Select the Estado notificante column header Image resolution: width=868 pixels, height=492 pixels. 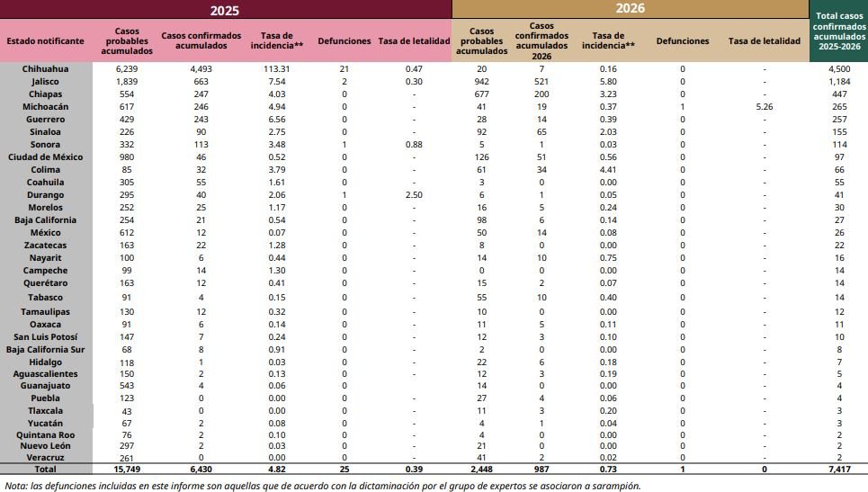[46, 41]
